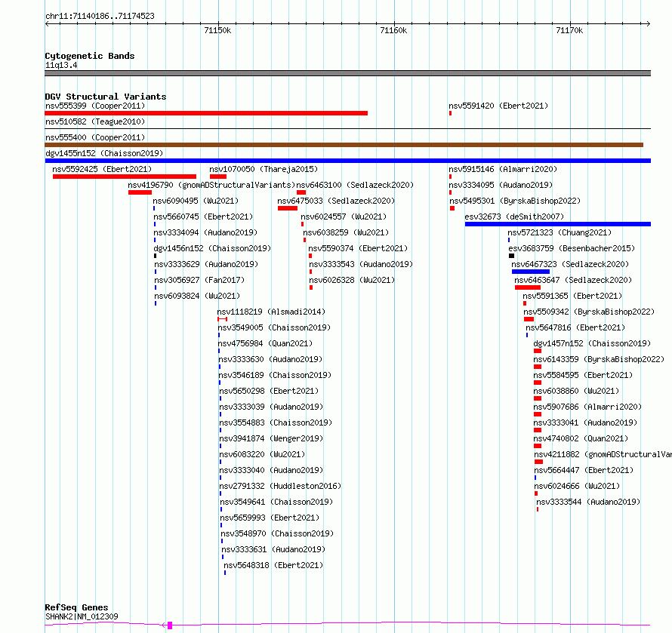Image resolution: width=672 pixels, height=633 pixels.
Task: Select nsv3548970 (Chaisson2019) label
Action: (x=278, y=533)
